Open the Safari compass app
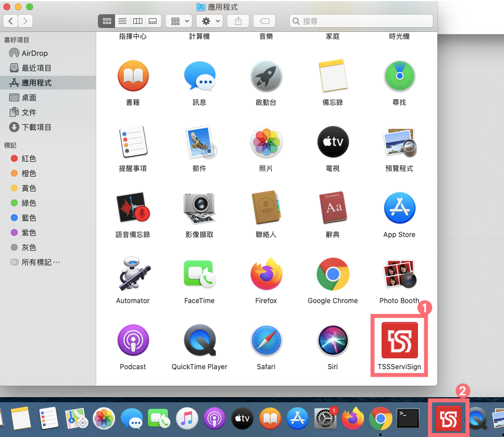Image resolution: width=504 pixels, height=437 pixels. [266, 340]
